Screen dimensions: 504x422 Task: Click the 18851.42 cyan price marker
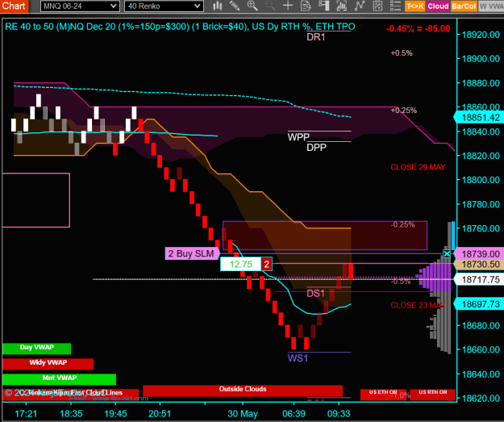click(479, 117)
